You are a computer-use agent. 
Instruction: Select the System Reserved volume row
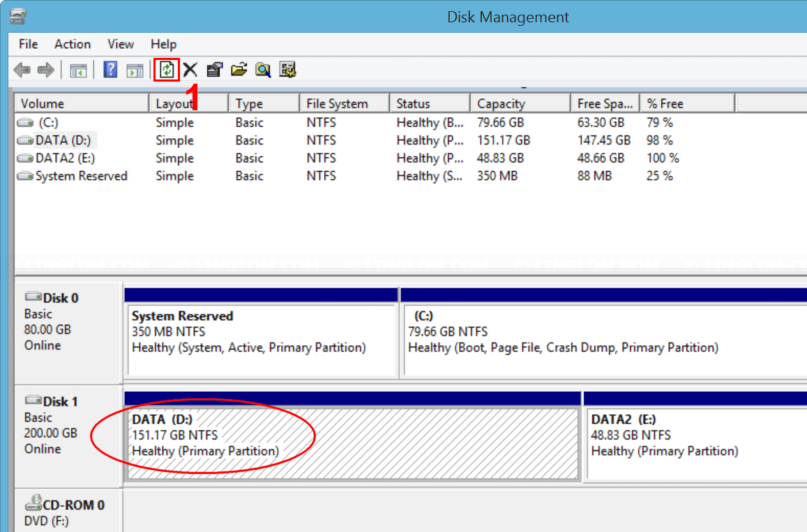click(x=80, y=176)
